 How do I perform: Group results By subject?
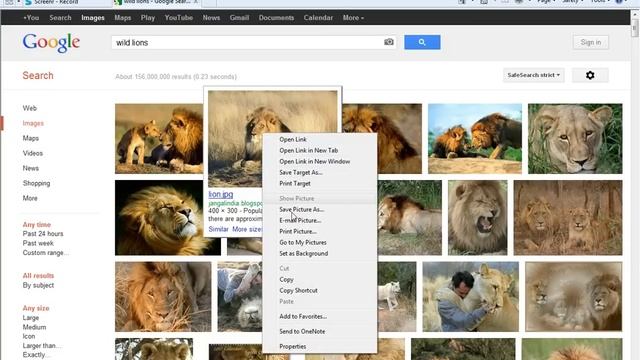pyautogui.click(x=38, y=285)
